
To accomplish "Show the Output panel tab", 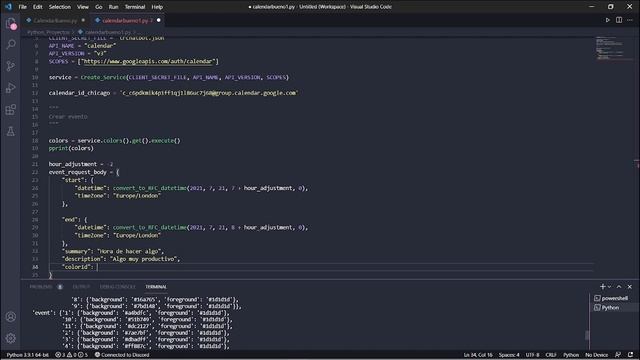I will pyautogui.click(x=81, y=287).
